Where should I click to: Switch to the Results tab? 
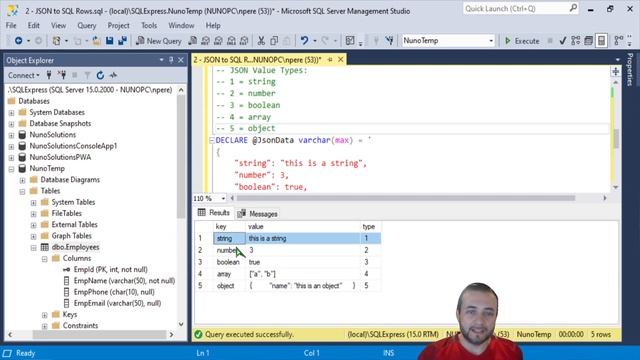[214, 213]
